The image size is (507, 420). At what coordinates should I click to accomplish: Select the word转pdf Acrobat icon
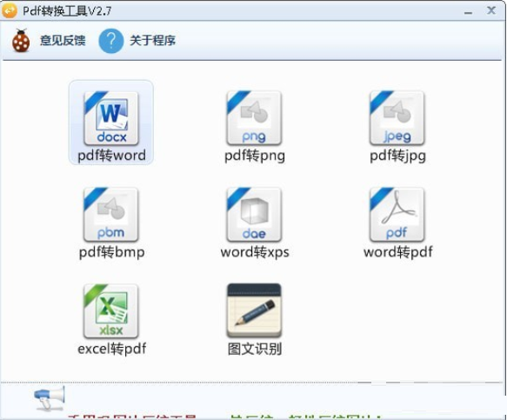click(397, 215)
